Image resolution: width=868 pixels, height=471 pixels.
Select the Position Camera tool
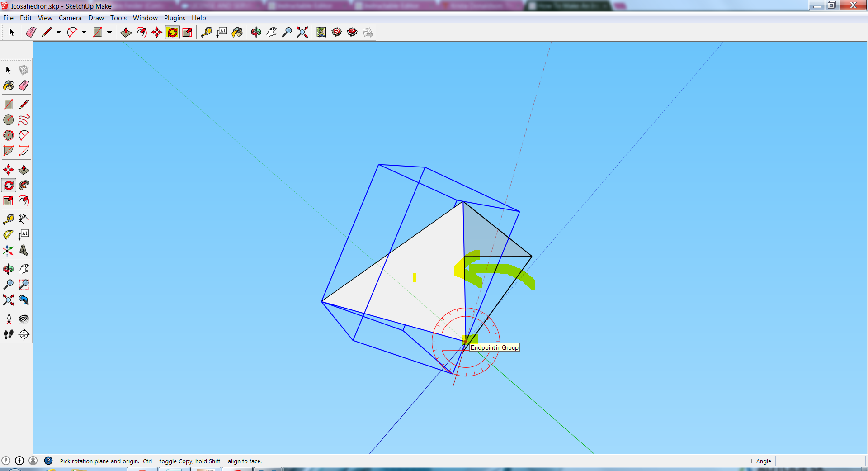[x=9, y=319]
